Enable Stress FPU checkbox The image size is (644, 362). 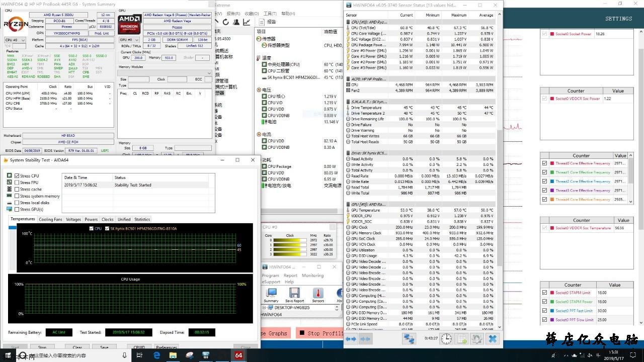pyautogui.click(x=17, y=183)
